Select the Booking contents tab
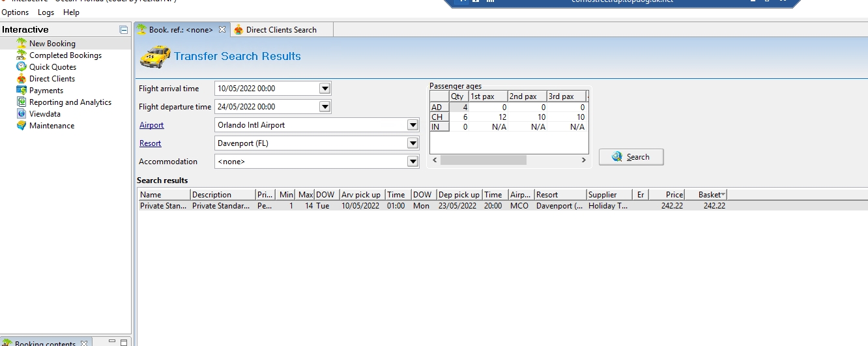868x346 pixels. click(x=45, y=343)
